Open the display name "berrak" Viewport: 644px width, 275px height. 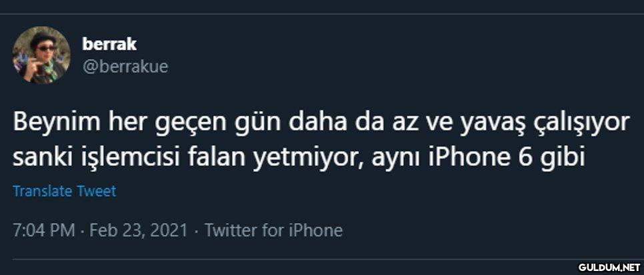click(x=109, y=44)
